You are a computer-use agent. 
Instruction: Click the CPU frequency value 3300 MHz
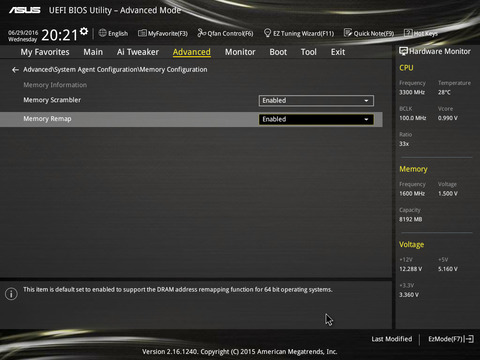point(412,92)
